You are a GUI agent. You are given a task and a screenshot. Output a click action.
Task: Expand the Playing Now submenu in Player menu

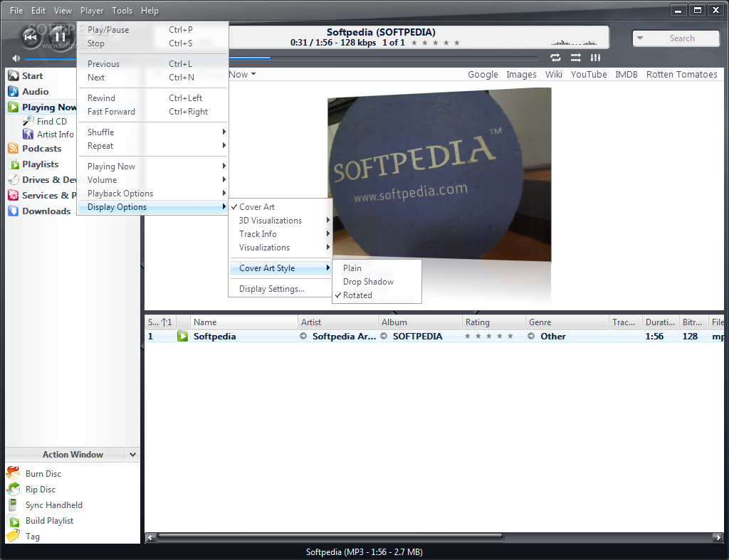(x=152, y=167)
